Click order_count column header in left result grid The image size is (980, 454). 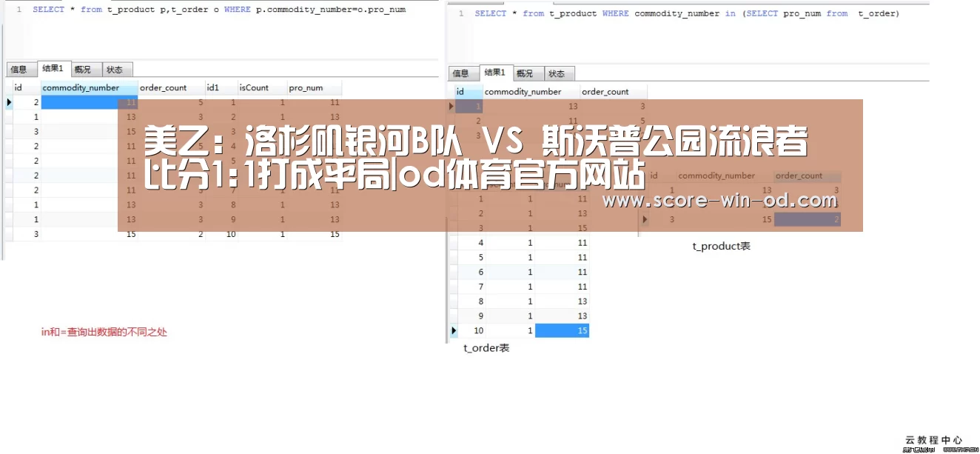[x=172, y=87]
